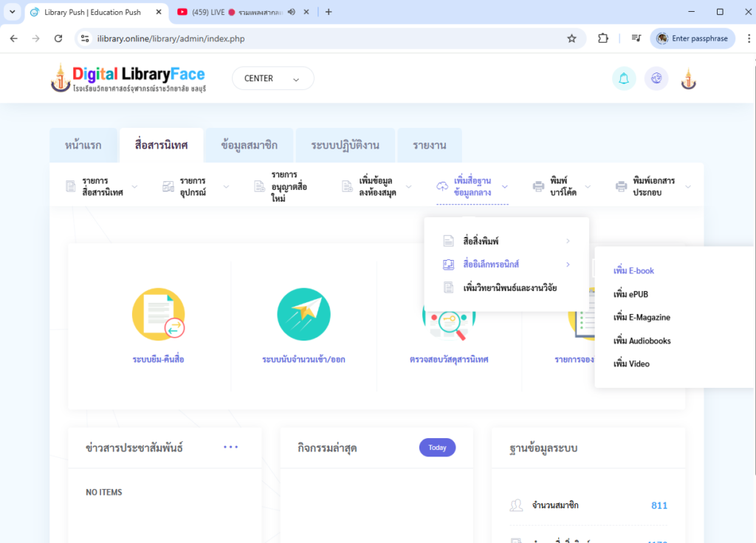Switch to รายงาน tab
The image size is (756, 543).
point(429,146)
